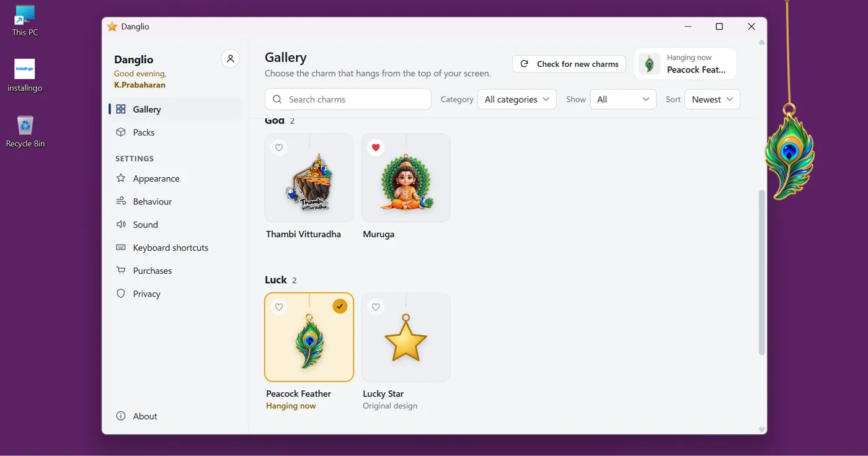868x456 pixels.
Task: Select the Thambi Vitturadha charm thumbnail
Action: 309,178
